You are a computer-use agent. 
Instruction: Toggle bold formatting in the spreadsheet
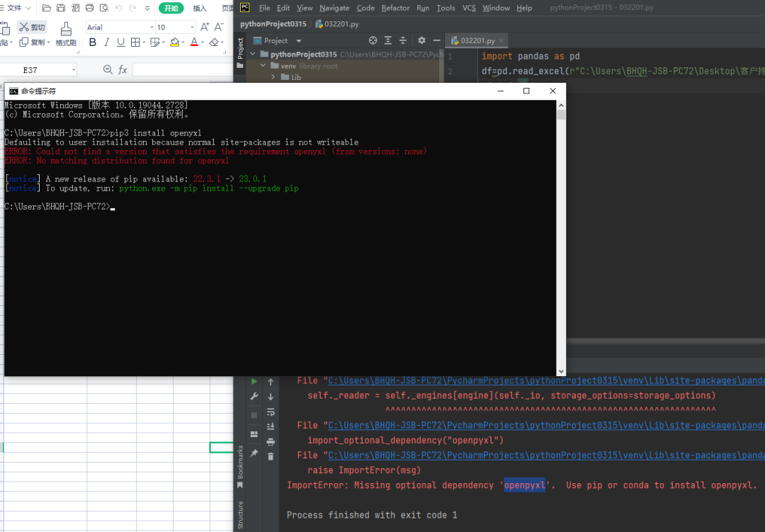coord(92,43)
